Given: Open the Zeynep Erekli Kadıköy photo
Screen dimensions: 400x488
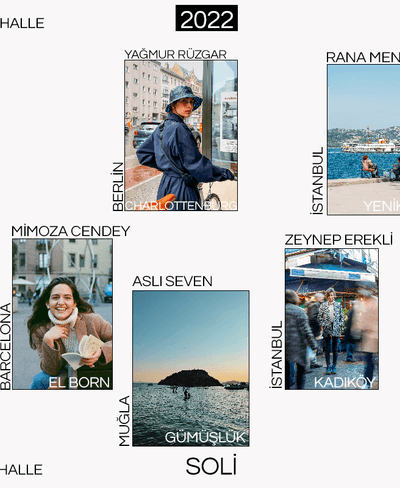Looking at the screenshot, I should coord(332,319).
